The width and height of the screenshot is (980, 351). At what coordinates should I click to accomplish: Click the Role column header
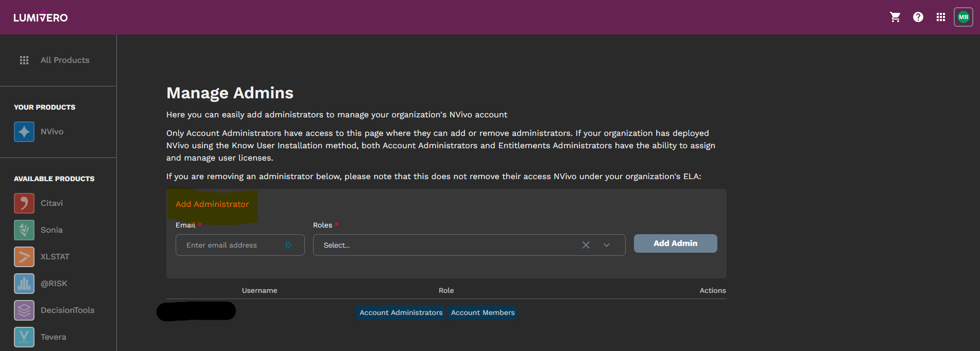pos(446,290)
